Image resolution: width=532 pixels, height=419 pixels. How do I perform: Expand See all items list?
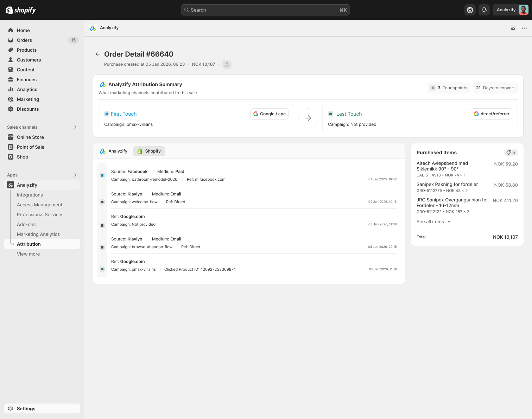[433, 222]
